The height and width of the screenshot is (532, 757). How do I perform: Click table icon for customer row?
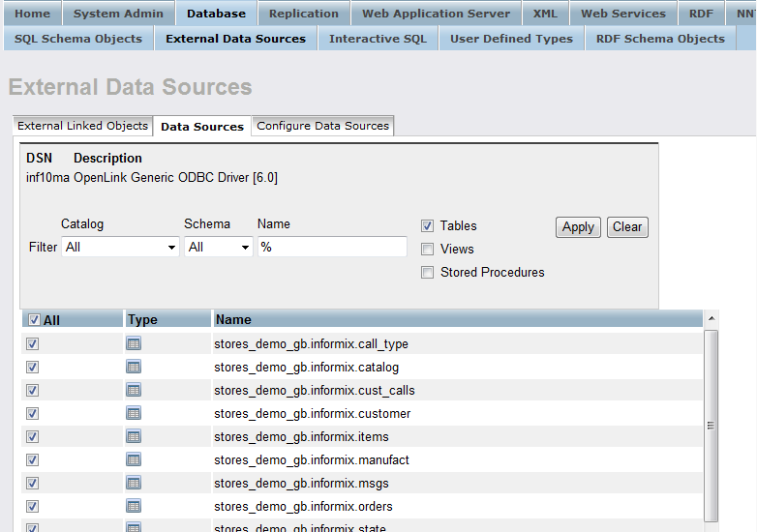tap(134, 413)
